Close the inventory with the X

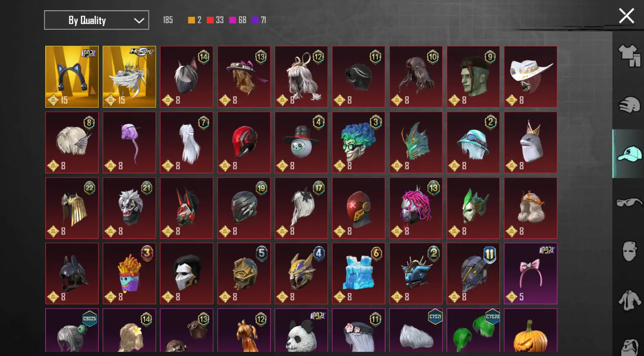[626, 16]
